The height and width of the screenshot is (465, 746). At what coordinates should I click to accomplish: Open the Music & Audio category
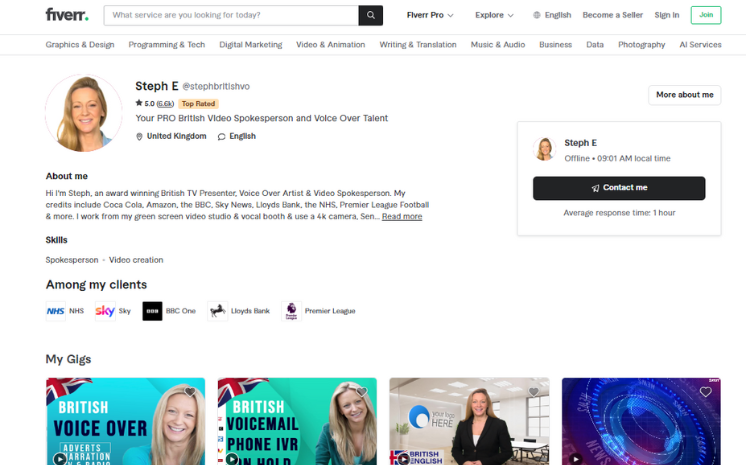pos(498,45)
